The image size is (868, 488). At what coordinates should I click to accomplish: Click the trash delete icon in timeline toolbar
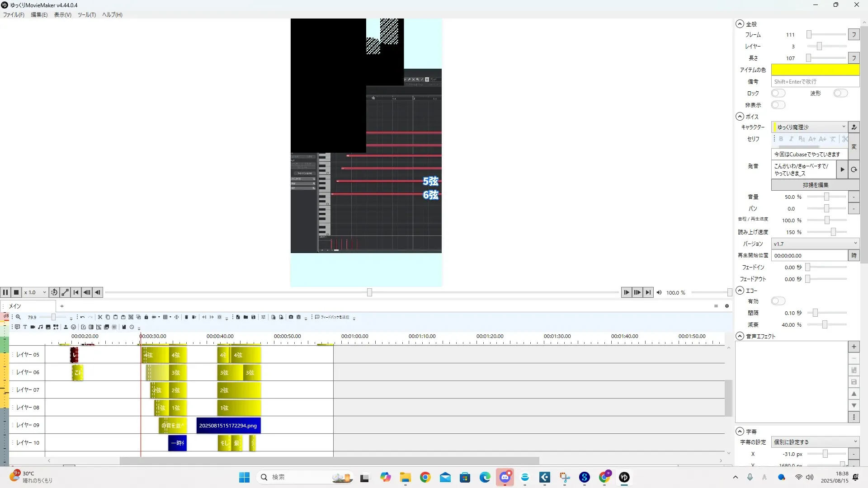point(186,317)
